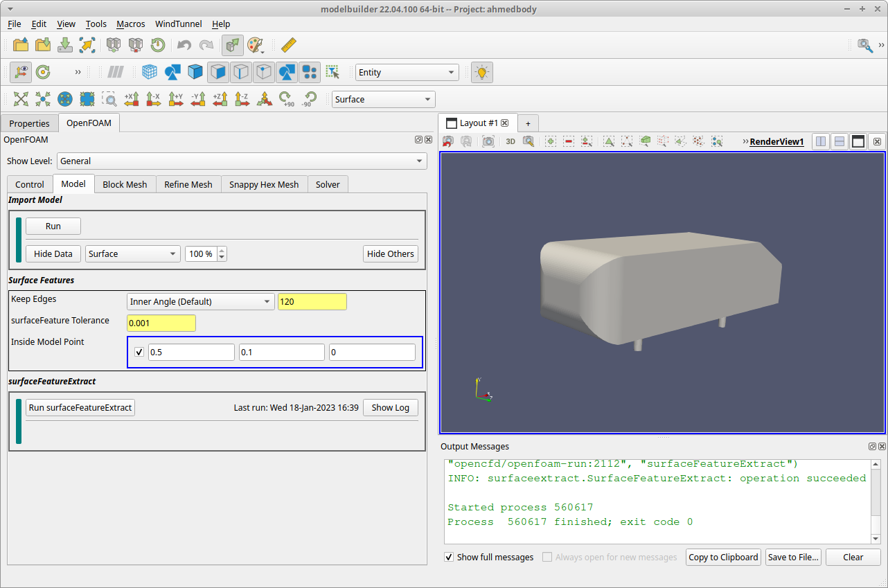Viewport: 888px width, 588px height.
Task: Open the Import Model Surface dropdown
Action: point(132,253)
